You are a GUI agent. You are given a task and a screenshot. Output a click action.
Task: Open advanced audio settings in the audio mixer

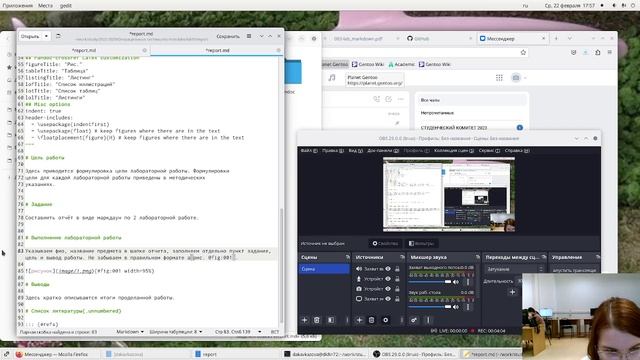[x=413, y=320]
